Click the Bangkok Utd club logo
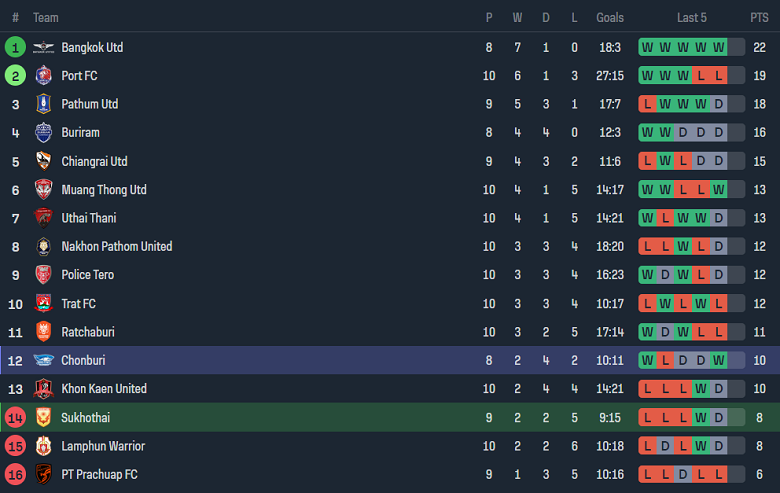The width and height of the screenshot is (780, 493). tap(43, 47)
